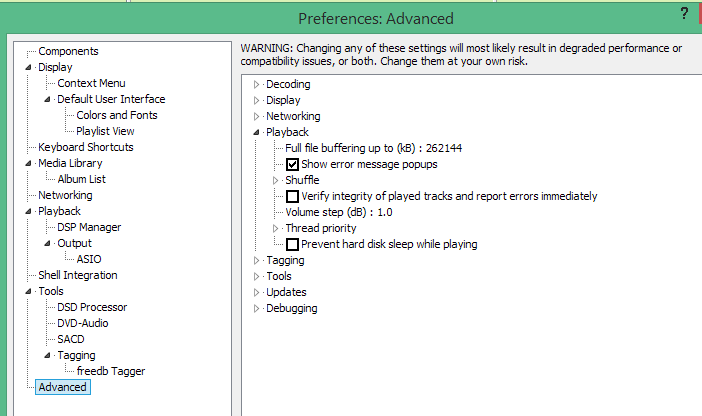Expand the Decoding section arrow

[257, 84]
